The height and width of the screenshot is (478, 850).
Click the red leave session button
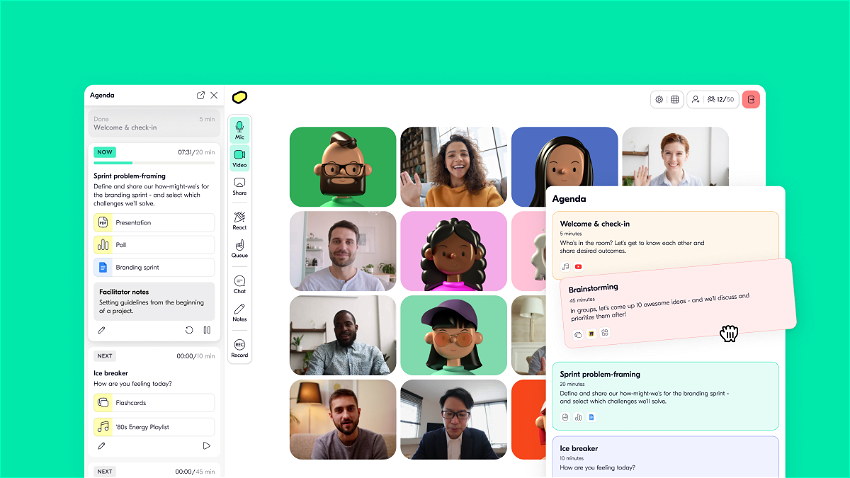click(x=751, y=100)
